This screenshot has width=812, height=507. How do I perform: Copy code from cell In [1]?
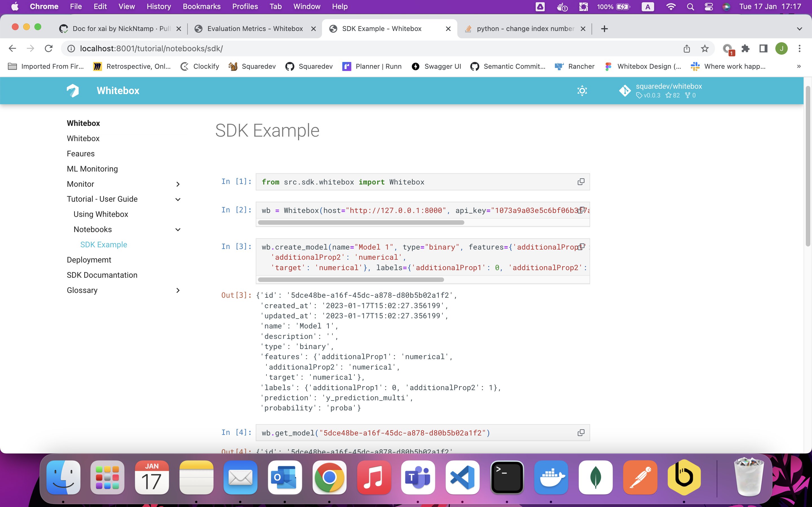(x=581, y=182)
